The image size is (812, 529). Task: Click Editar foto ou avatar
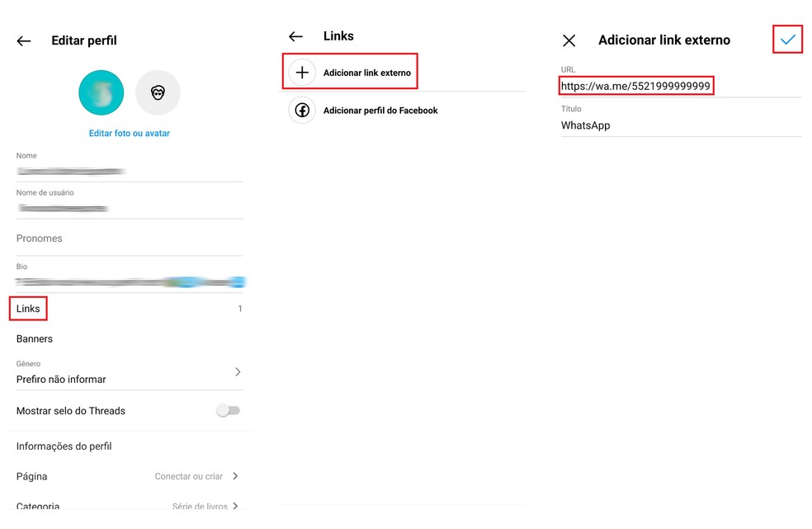[129, 133]
